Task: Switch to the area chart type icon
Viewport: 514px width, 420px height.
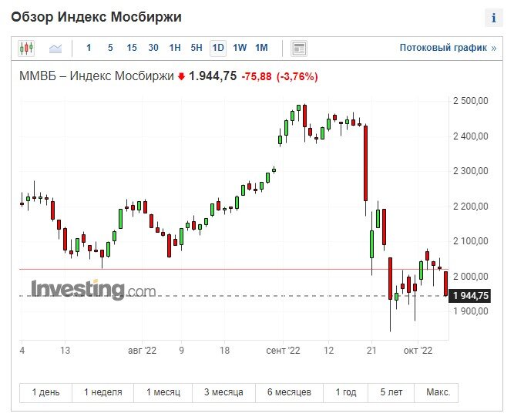Action: pos(55,49)
